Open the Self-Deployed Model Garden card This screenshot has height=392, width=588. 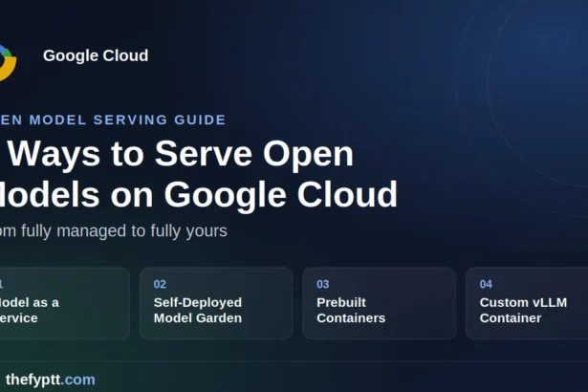(x=216, y=303)
